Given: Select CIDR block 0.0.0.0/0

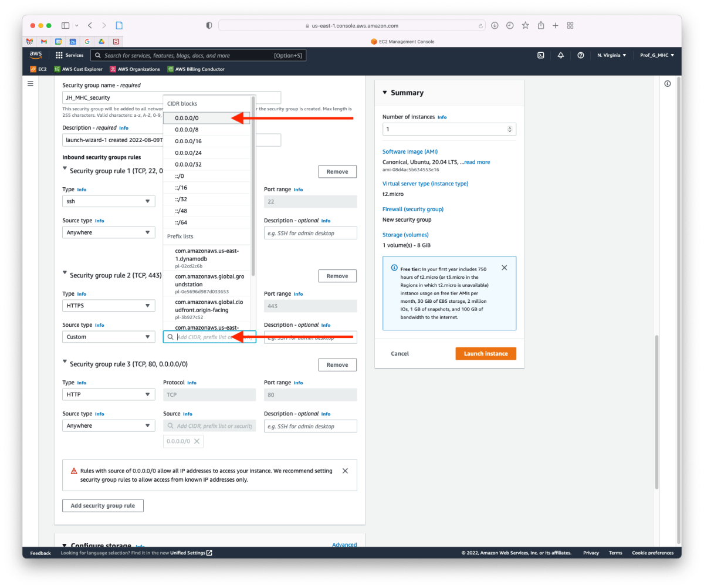Looking at the screenshot, I should (207, 117).
